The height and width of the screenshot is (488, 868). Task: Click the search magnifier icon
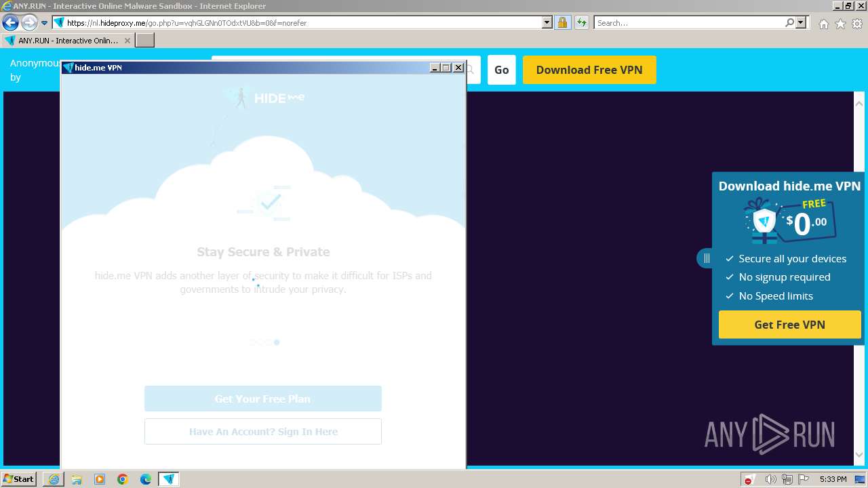click(x=789, y=22)
